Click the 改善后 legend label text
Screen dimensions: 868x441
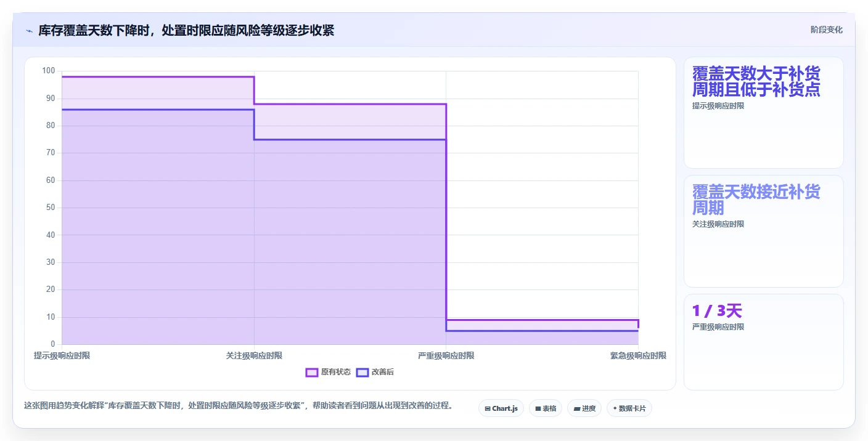point(383,372)
